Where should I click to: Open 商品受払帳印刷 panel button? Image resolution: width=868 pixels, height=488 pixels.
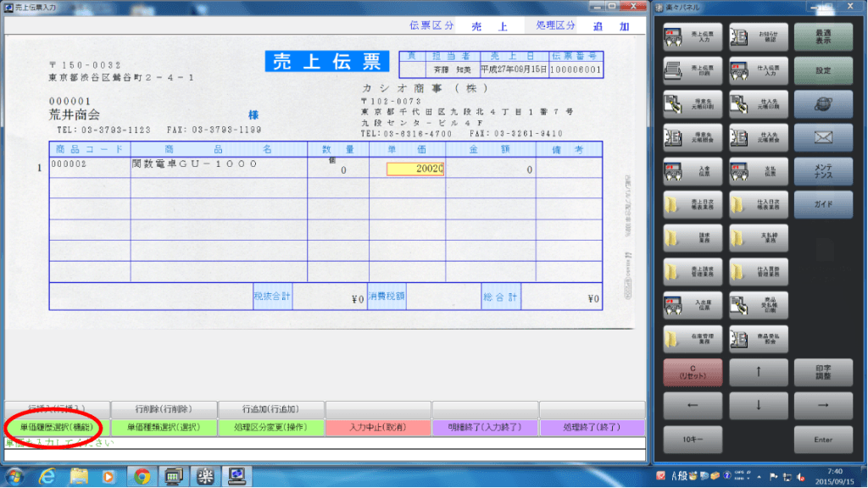click(x=759, y=305)
